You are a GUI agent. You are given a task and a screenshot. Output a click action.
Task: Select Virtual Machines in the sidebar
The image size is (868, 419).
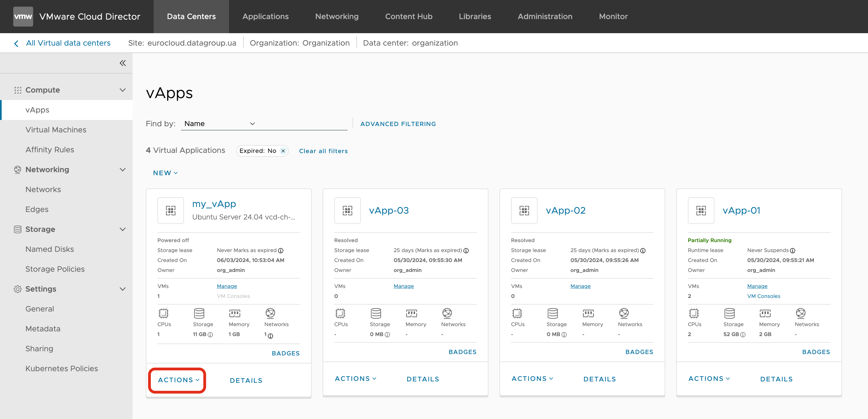[x=56, y=130]
